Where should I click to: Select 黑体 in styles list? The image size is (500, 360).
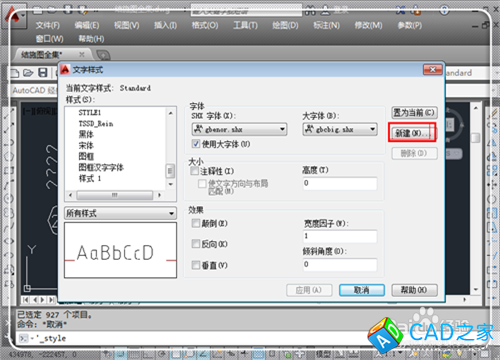[x=86, y=135]
